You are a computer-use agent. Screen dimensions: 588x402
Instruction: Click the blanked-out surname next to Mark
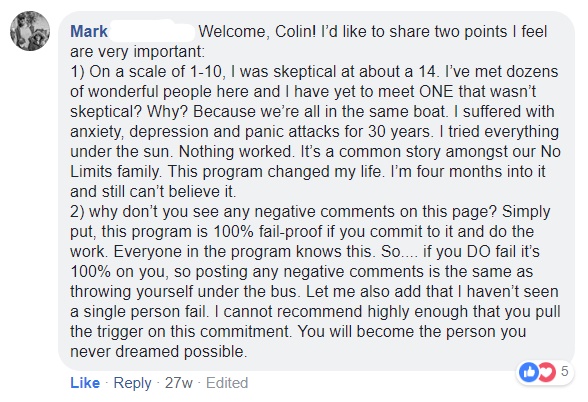point(152,31)
